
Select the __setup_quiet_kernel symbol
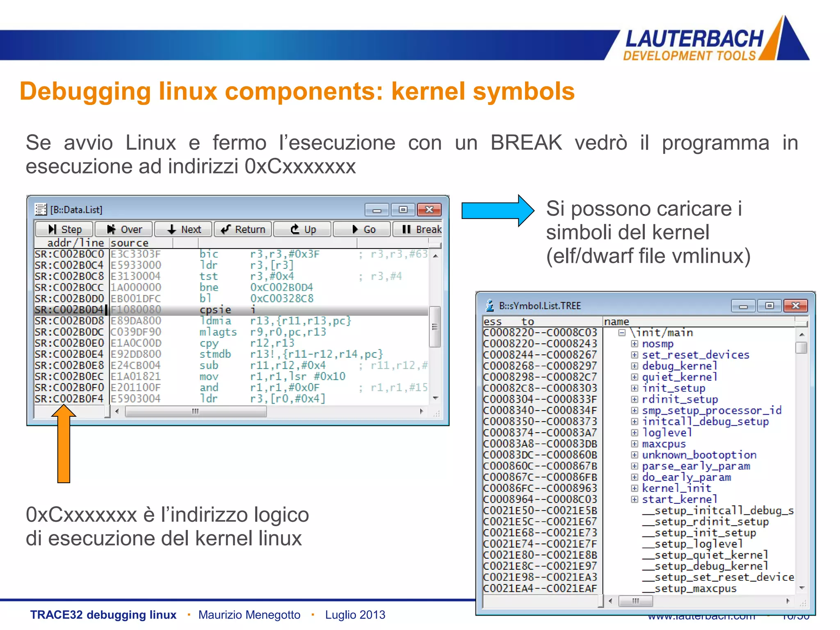point(705,555)
